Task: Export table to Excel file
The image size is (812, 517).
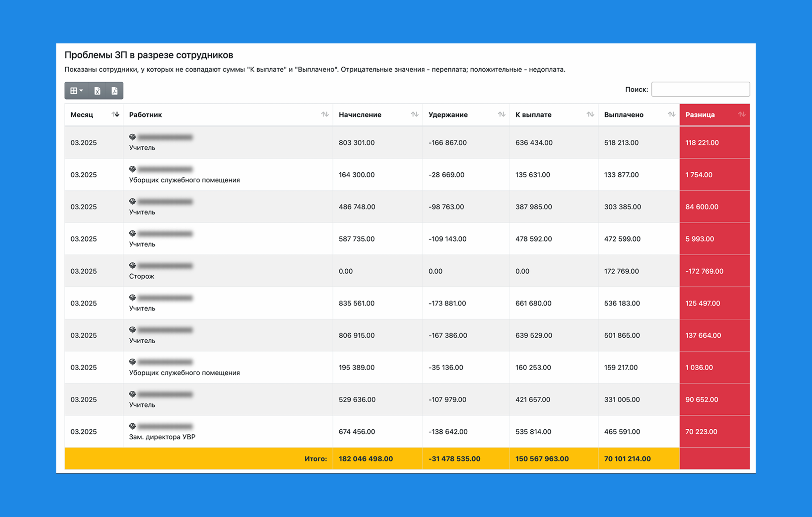Action: pos(98,91)
